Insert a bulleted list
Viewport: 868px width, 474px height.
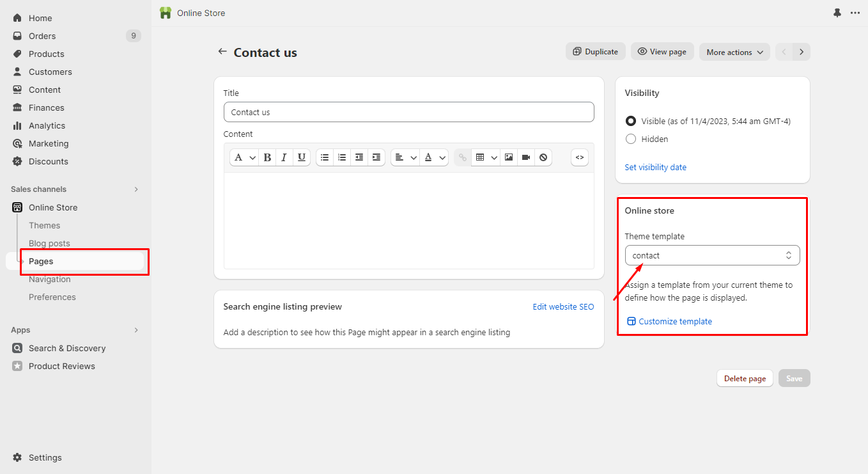(x=325, y=157)
